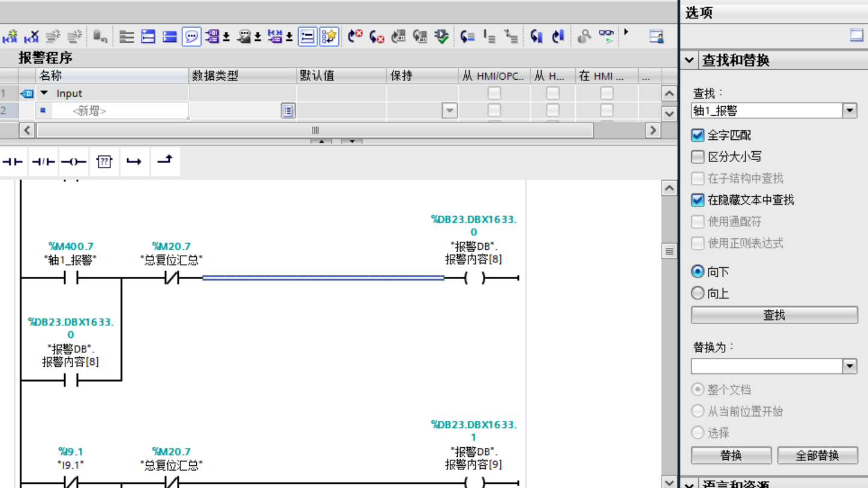Click the insert network toolbar icon
Screen dimensions: 868x488
click(10, 37)
